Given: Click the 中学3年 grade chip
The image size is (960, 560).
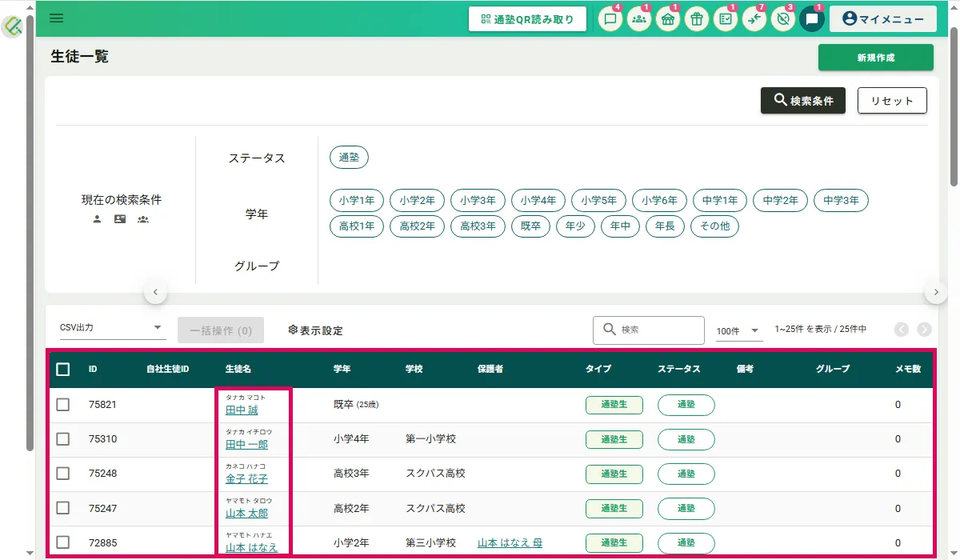Looking at the screenshot, I should 841,201.
